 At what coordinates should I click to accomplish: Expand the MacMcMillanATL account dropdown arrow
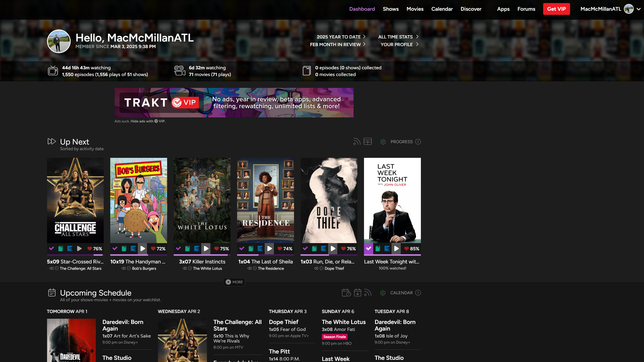639,9
